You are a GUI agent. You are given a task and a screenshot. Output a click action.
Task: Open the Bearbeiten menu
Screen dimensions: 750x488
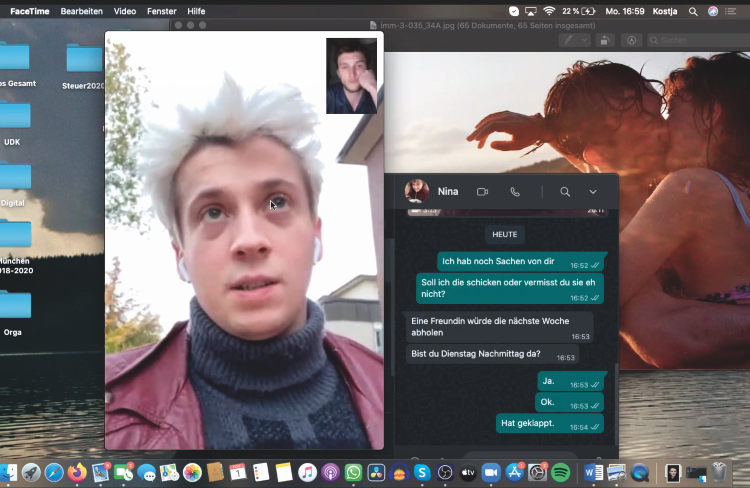tap(81, 11)
